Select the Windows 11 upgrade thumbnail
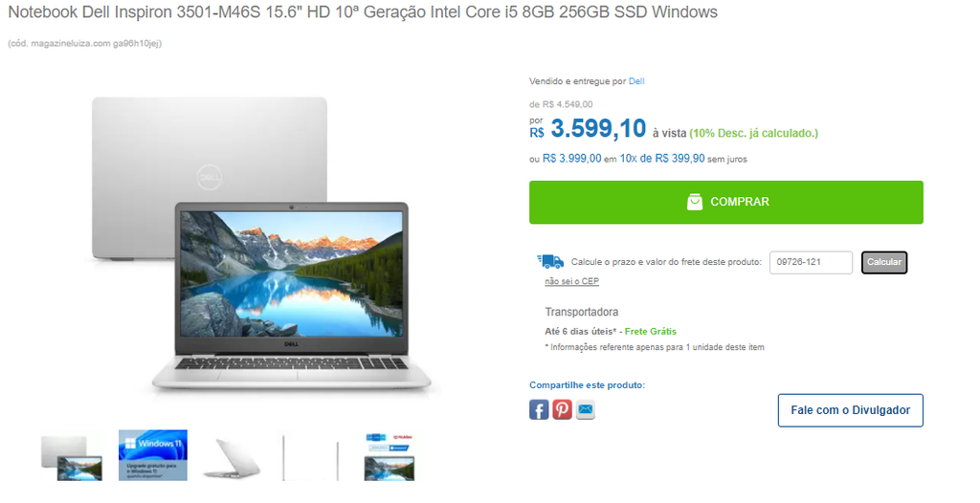The height and width of the screenshot is (503, 980). click(x=153, y=455)
